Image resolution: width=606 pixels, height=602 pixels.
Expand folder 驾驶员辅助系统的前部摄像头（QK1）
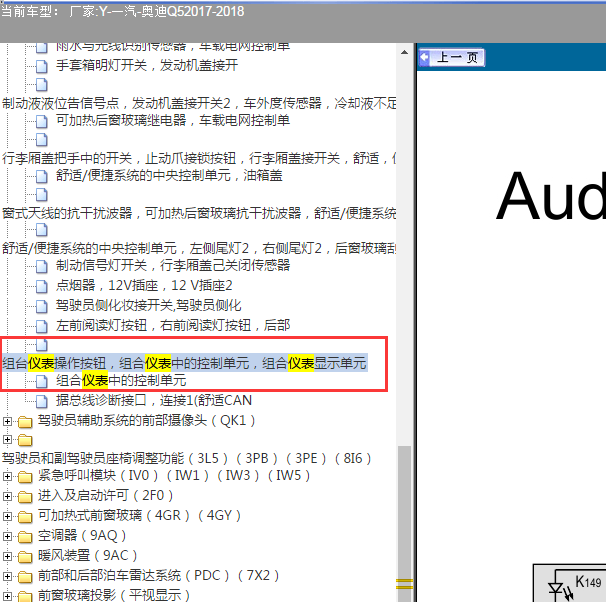(7, 421)
